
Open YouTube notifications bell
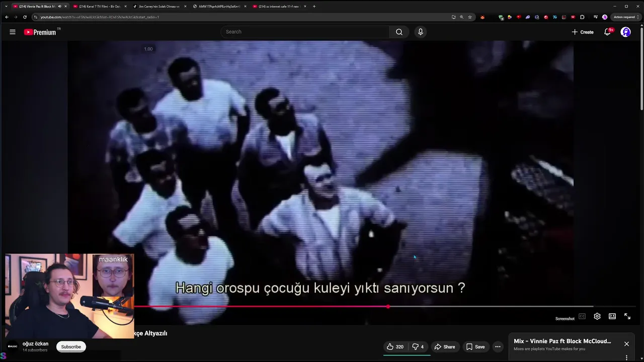pos(607,32)
